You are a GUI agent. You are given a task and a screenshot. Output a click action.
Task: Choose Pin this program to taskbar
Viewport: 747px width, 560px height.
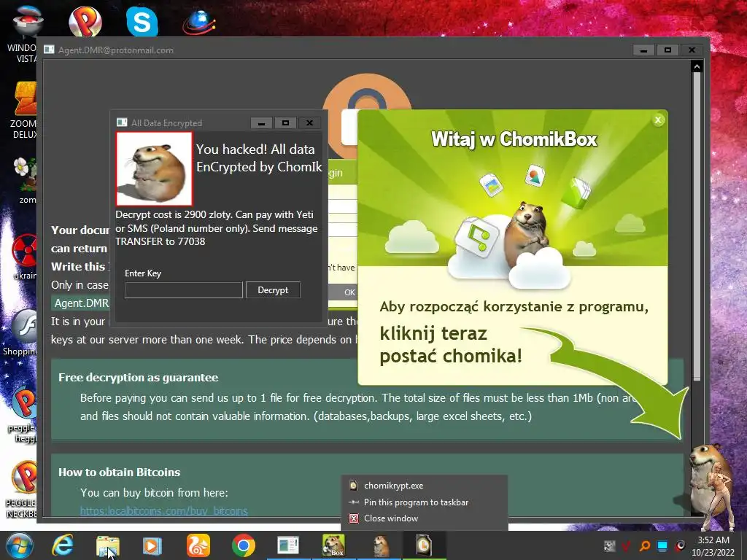click(415, 502)
